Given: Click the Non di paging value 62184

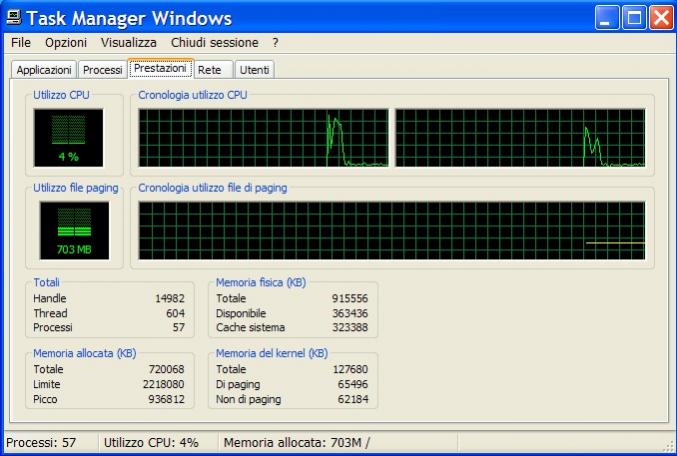Looking at the screenshot, I should (x=353, y=399).
